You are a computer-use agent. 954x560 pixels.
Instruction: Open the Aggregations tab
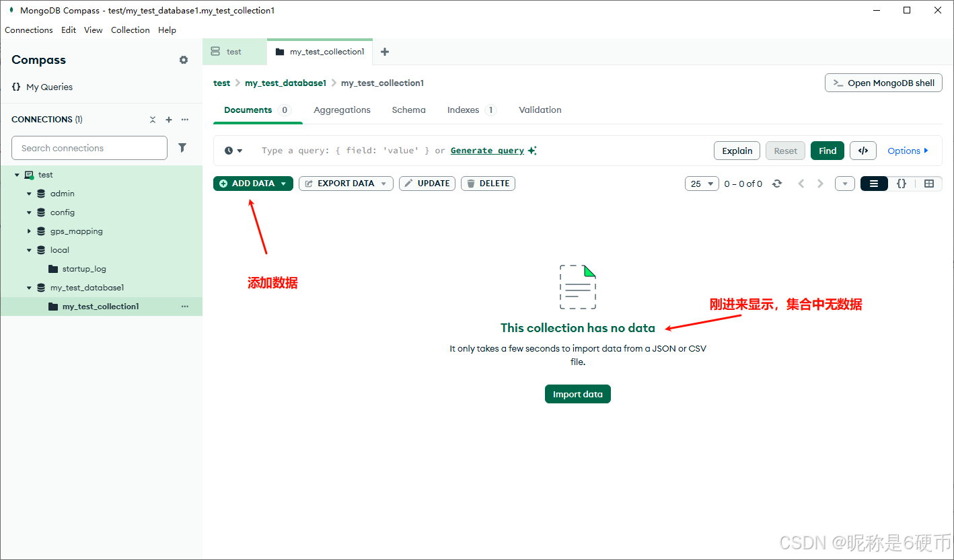click(342, 110)
